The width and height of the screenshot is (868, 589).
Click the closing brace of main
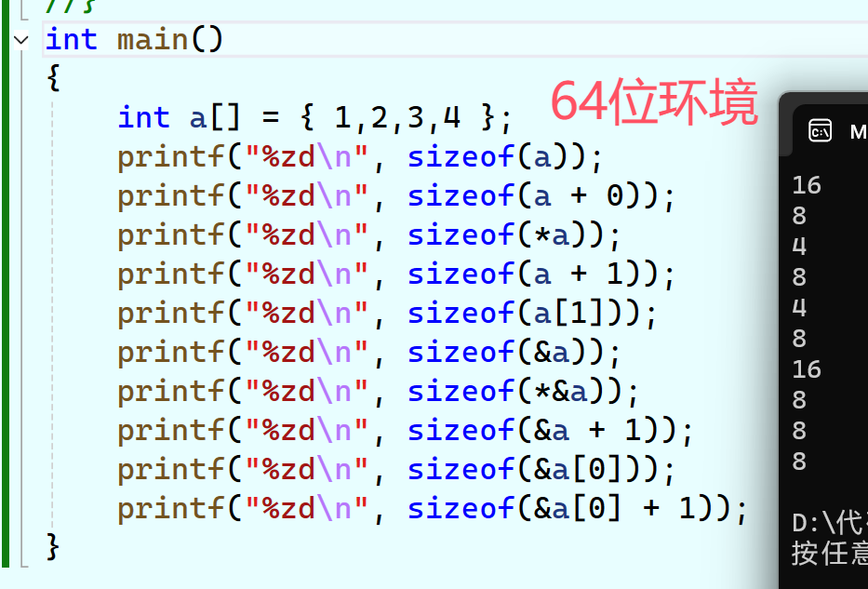(51, 547)
